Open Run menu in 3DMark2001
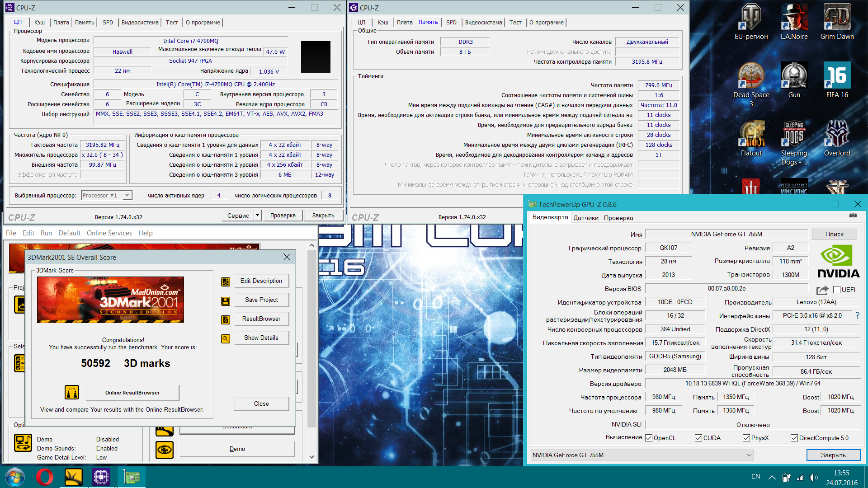 46,233
